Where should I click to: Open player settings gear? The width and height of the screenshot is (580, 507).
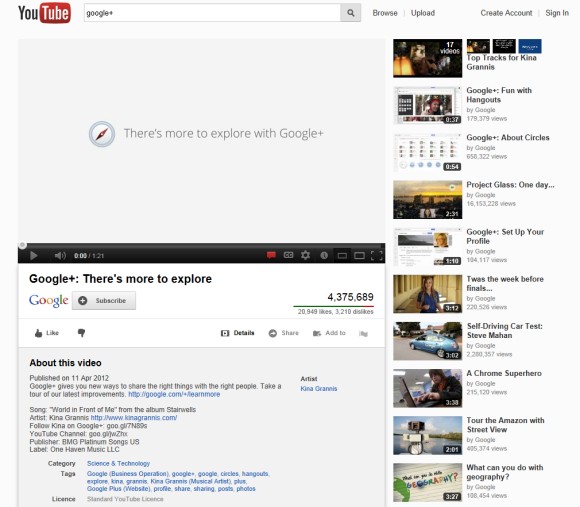[x=306, y=255]
